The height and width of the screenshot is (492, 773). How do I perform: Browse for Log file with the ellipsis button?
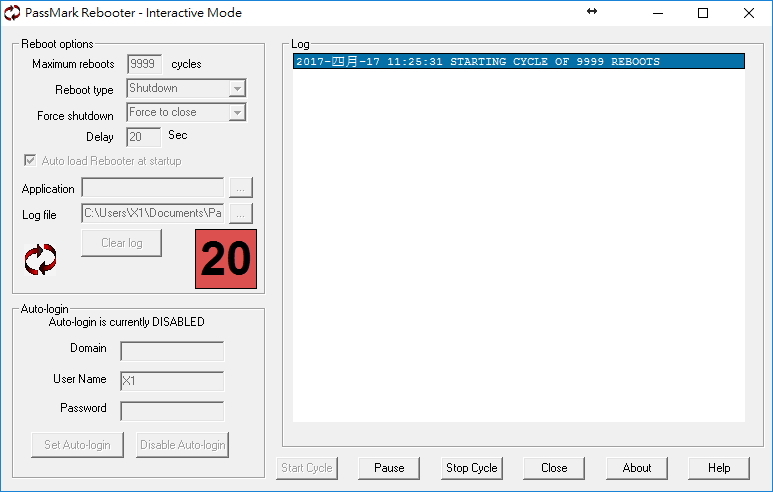(x=241, y=214)
